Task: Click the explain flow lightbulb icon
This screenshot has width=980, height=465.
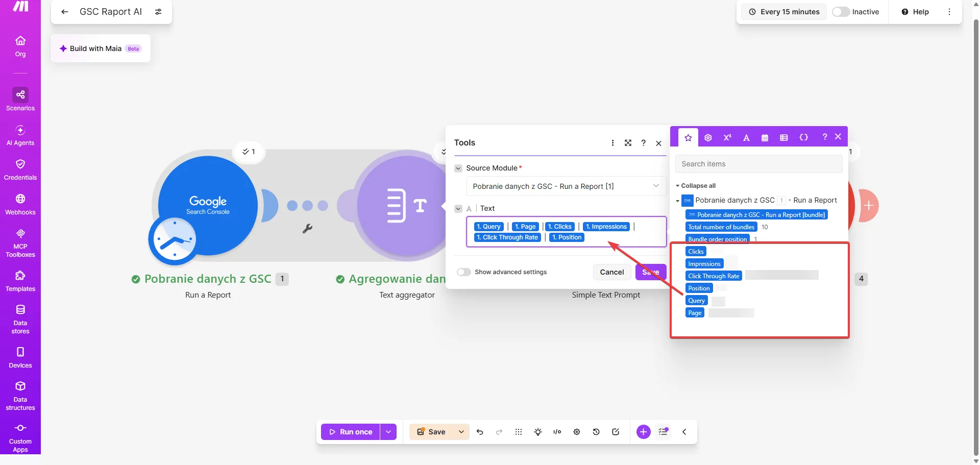Action: tap(538, 432)
